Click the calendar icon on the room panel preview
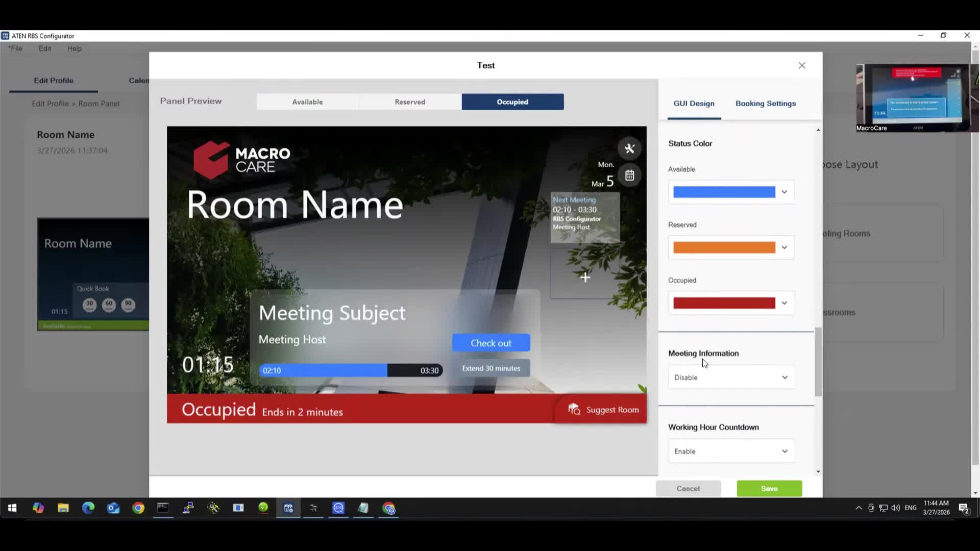 click(x=629, y=175)
